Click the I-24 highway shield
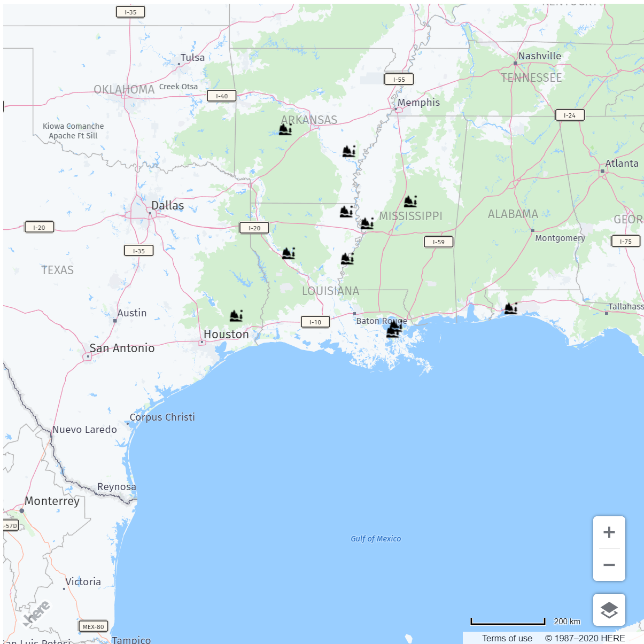Screen dimensions: 644x644 point(570,115)
